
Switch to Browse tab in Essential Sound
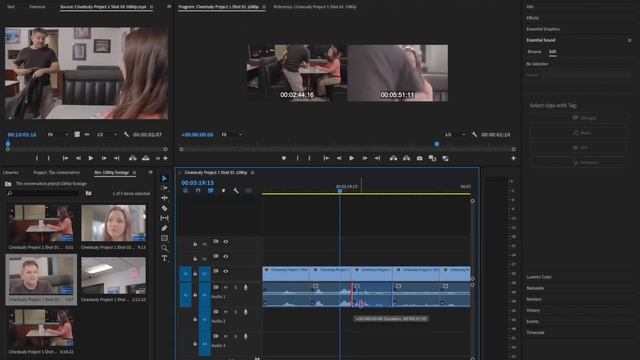534,52
